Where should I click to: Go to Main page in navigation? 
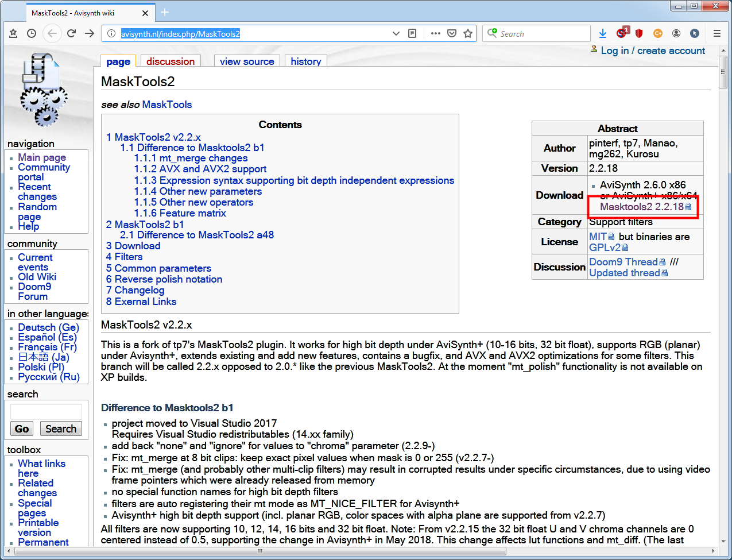42,157
